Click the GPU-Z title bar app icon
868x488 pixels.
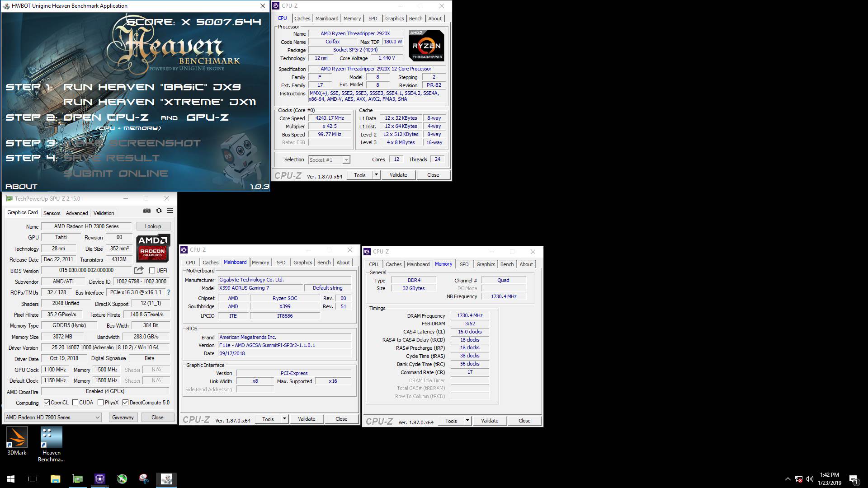(x=9, y=198)
